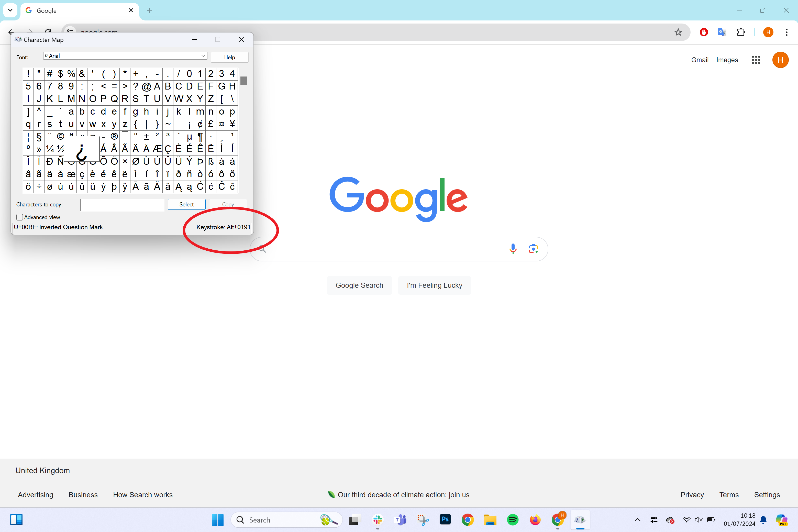Open Snipping Tool from the taskbar
This screenshot has height=532, width=798.
[423, 520]
